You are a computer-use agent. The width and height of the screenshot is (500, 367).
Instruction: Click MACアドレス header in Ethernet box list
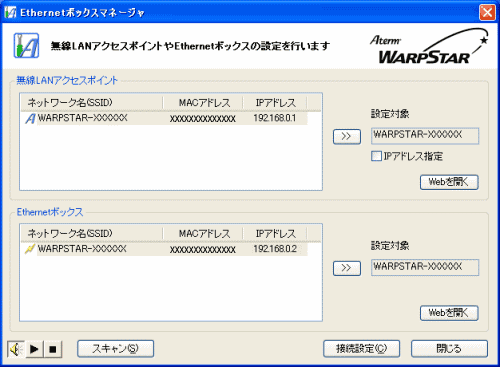(x=203, y=234)
